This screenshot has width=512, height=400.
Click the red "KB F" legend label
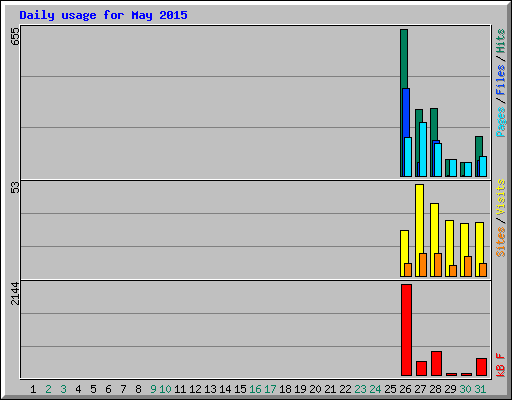click(501, 365)
